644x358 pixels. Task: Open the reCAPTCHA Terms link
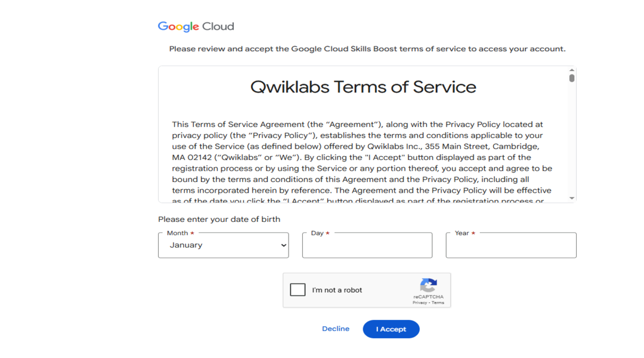(x=438, y=303)
